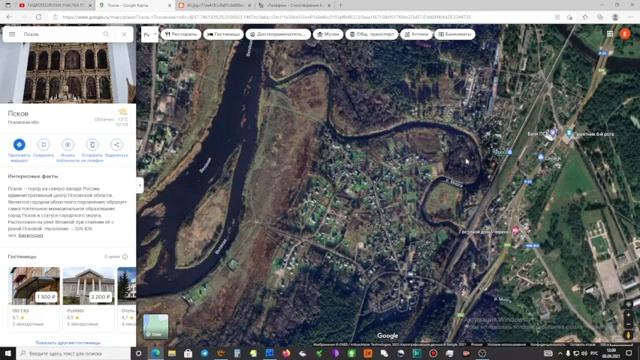Click the Street View pegman icon
The height and width of the screenshot is (360, 640).
[x=629, y=335]
